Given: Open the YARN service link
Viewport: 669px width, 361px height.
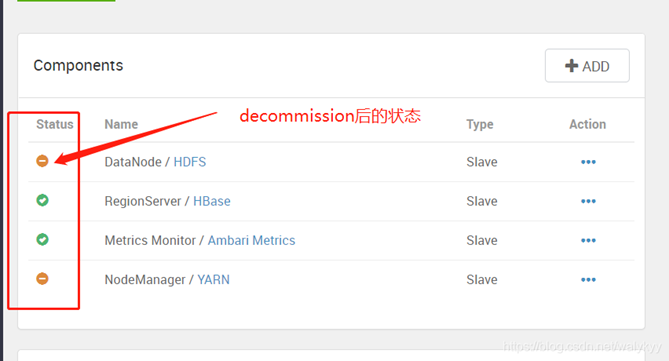Looking at the screenshot, I should tap(213, 279).
